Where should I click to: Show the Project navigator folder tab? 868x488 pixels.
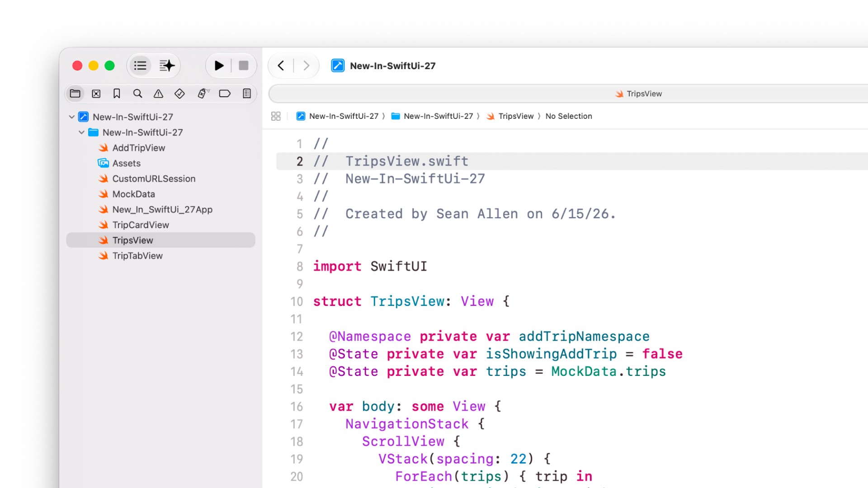pyautogui.click(x=75, y=94)
